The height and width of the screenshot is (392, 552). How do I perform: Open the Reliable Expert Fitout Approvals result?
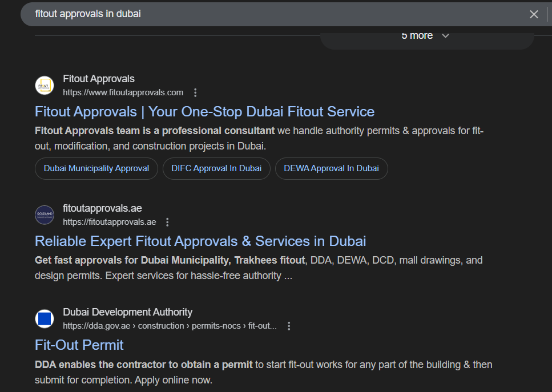point(200,241)
